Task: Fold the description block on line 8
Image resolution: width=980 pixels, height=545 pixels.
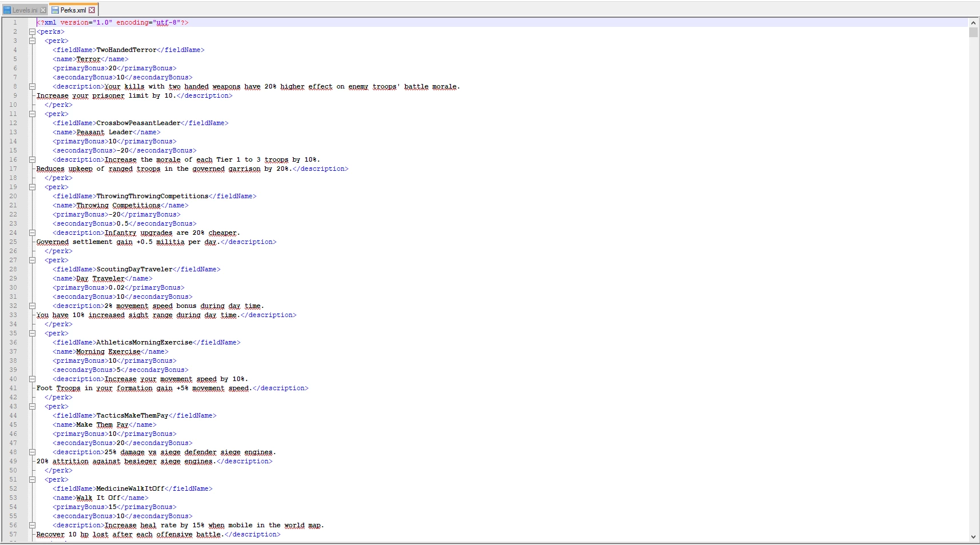Action: pos(33,87)
